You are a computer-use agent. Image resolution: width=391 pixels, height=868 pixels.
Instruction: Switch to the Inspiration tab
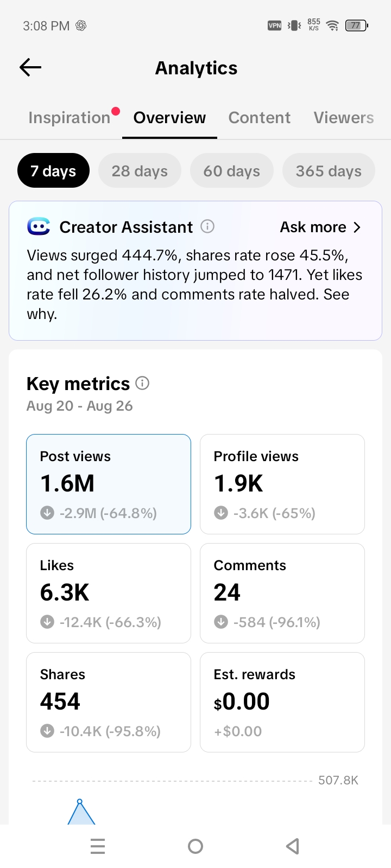coord(70,118)
